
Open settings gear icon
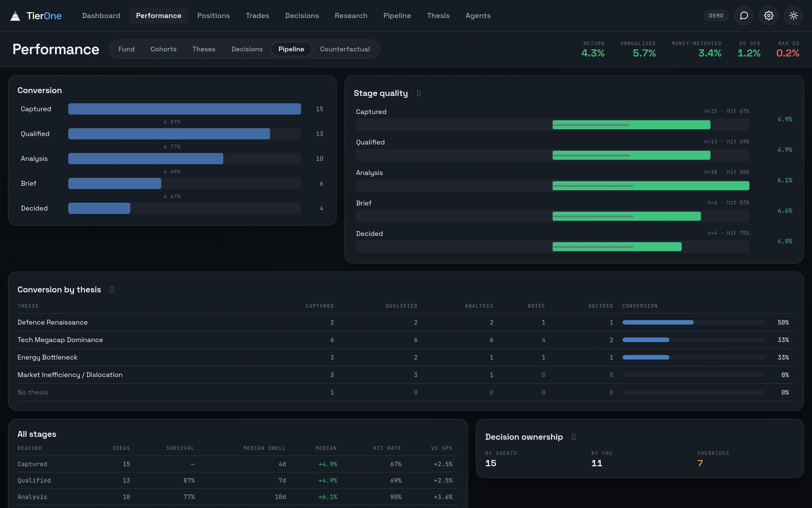click(x=768, y=16)
